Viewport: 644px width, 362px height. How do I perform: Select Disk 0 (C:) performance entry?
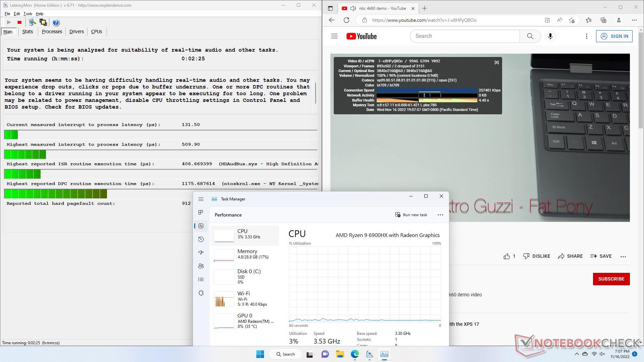coord(245,277)
